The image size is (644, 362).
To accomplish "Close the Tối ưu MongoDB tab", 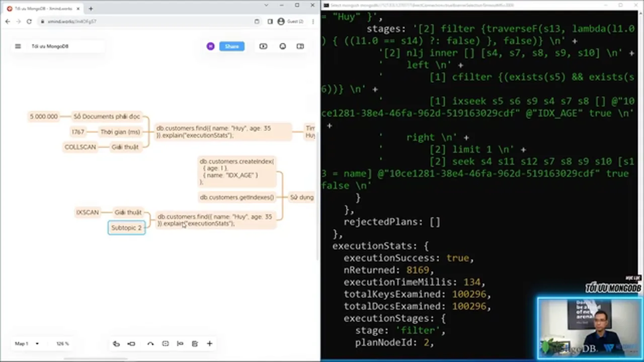I will [77, 9].
